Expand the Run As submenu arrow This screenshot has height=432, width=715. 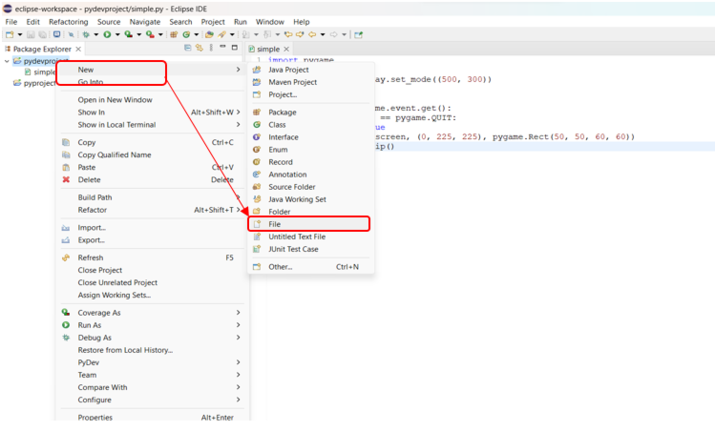[238, 325]
